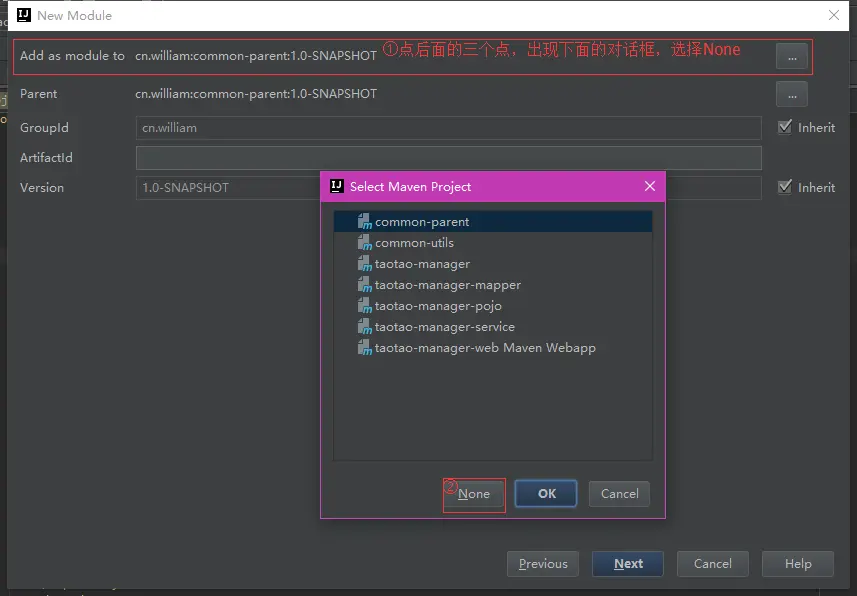Screen dimensions: 857x596
Task: Proceed with Next in New Module wizard
Action: 628,564
